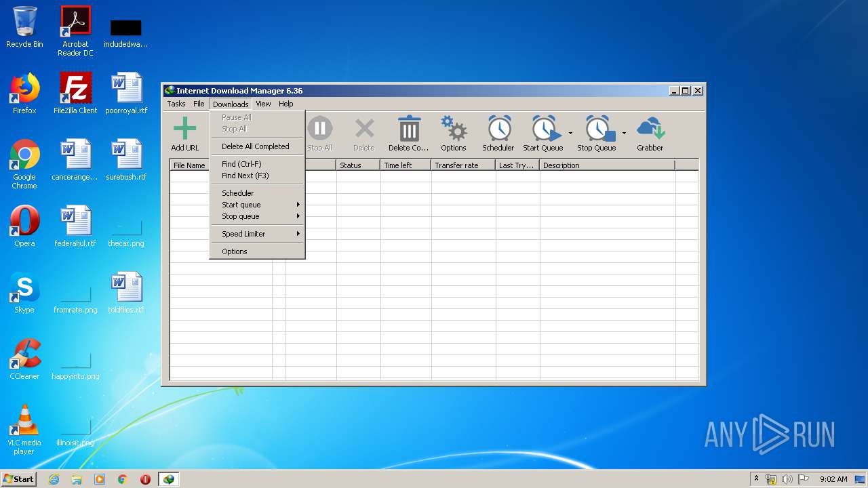Click the Start Queue toolbar icon

(x=543, y=134)
